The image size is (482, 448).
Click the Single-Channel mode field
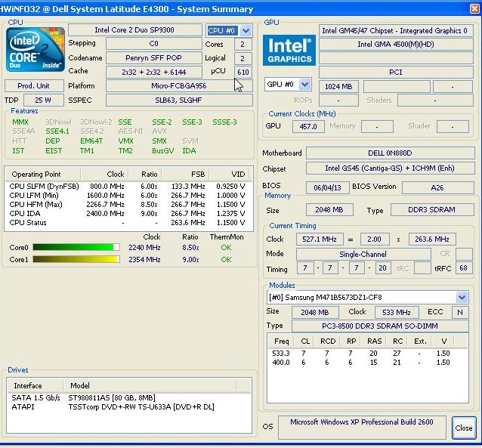click(x=363, y=255)
